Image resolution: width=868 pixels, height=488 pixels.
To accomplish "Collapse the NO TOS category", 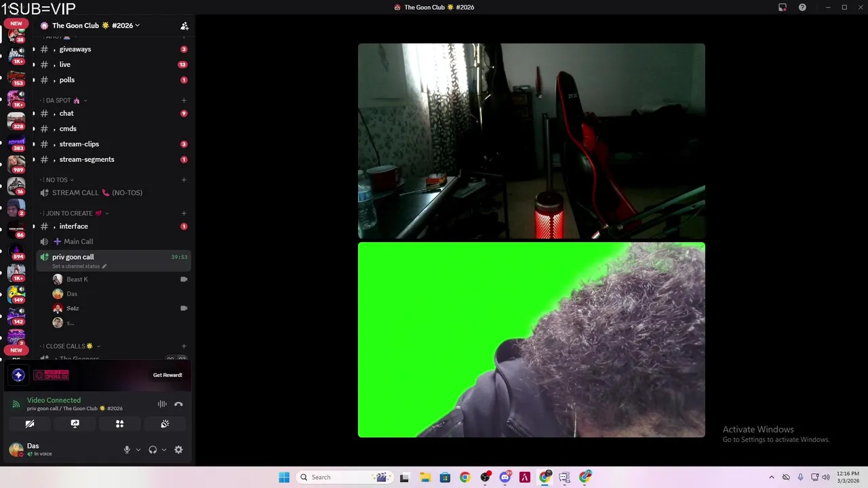I will click(x=58, y=180).
